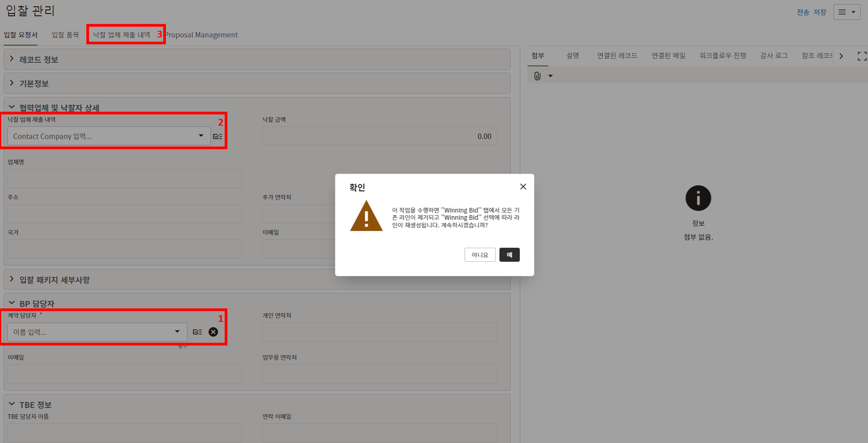The height and width of the screenshot is (443, 868).
Task: Switch to the 입찰 품목 tab
Action: point(65,35)
